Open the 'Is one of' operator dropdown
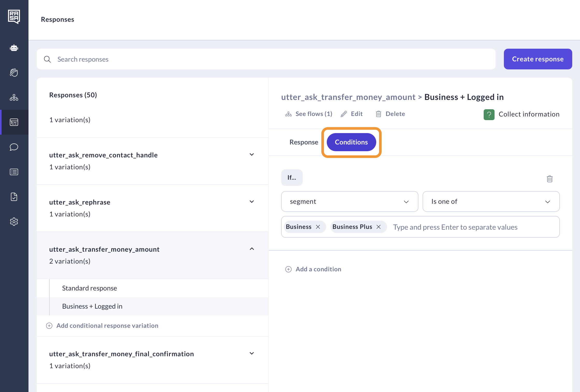 pos(491,201)
